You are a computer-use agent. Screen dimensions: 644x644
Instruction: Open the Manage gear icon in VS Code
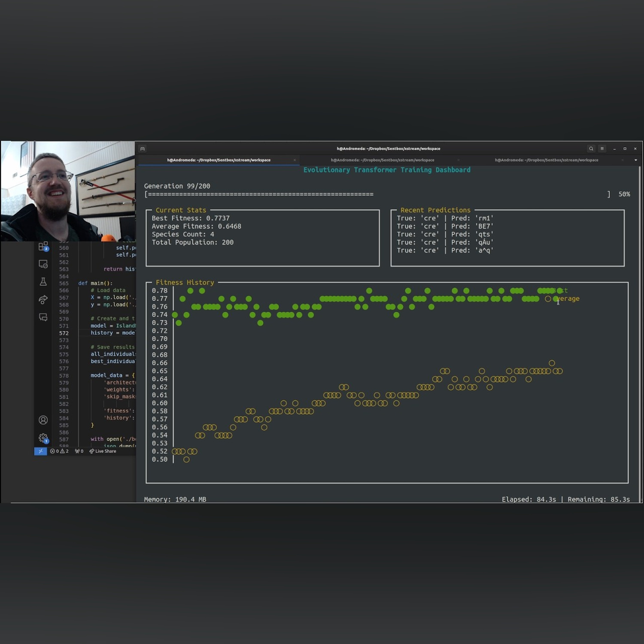tap(43, 438)
